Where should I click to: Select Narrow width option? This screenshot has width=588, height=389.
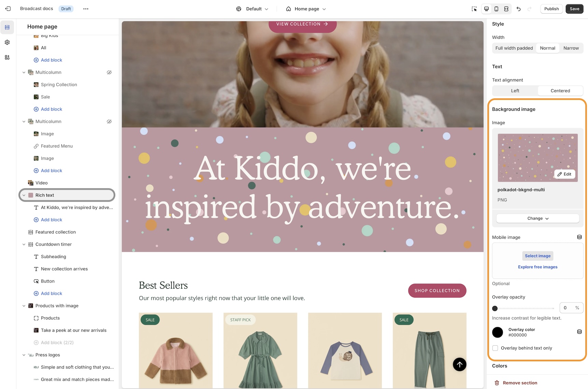click(x=571, y=48)
